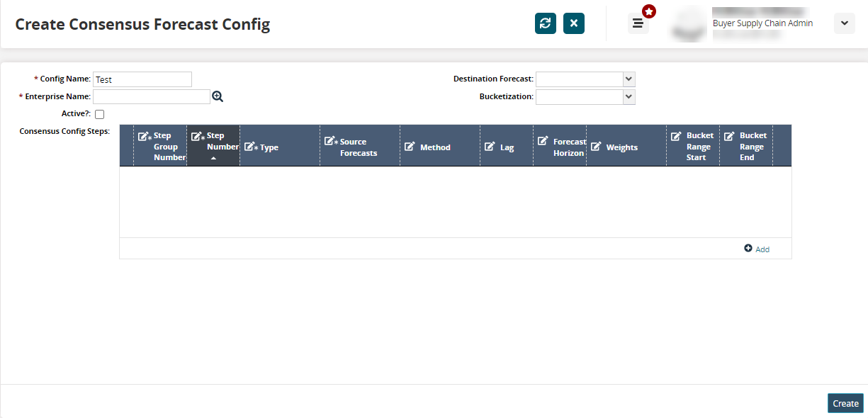Expand the Bucketization dropdown

(629, 97)
